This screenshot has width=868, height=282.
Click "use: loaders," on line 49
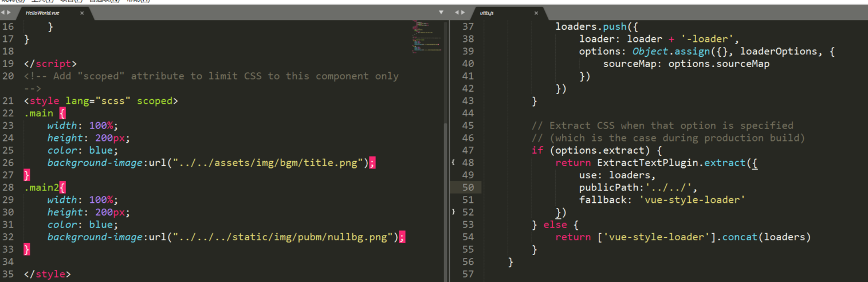coord(617,175)
